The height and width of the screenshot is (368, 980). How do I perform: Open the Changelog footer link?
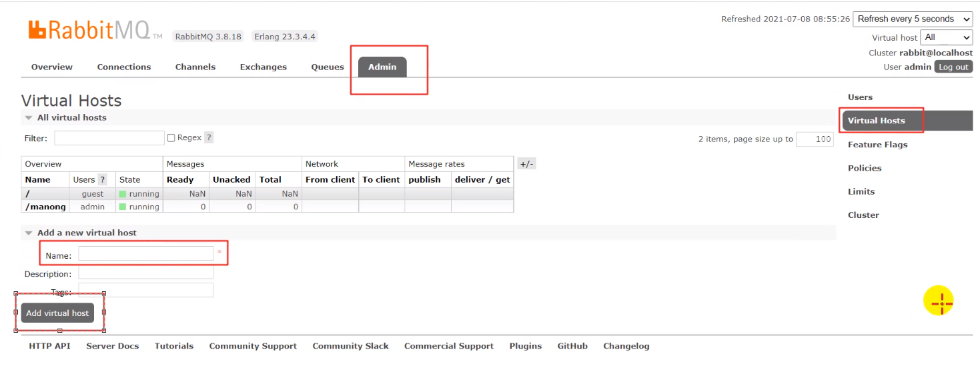(x=626, y=346)
